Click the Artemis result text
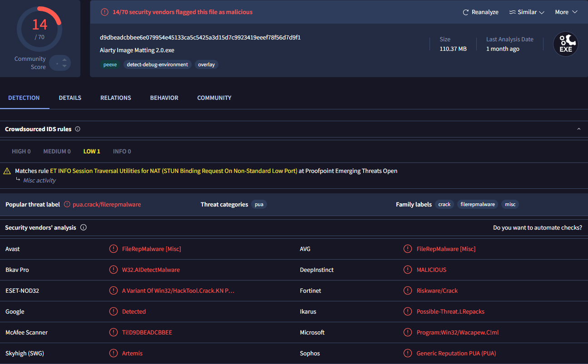This screenshot has height=364, width=588. (132, 353)
